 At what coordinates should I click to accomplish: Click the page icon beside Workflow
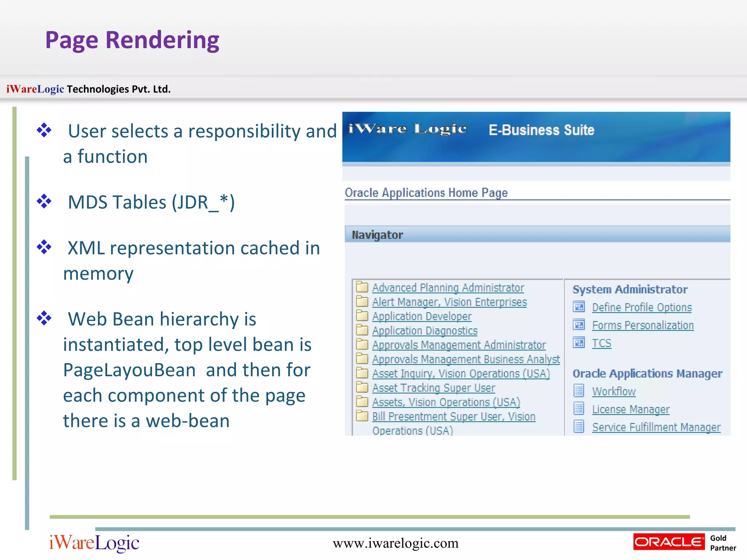tap(579, 391)
